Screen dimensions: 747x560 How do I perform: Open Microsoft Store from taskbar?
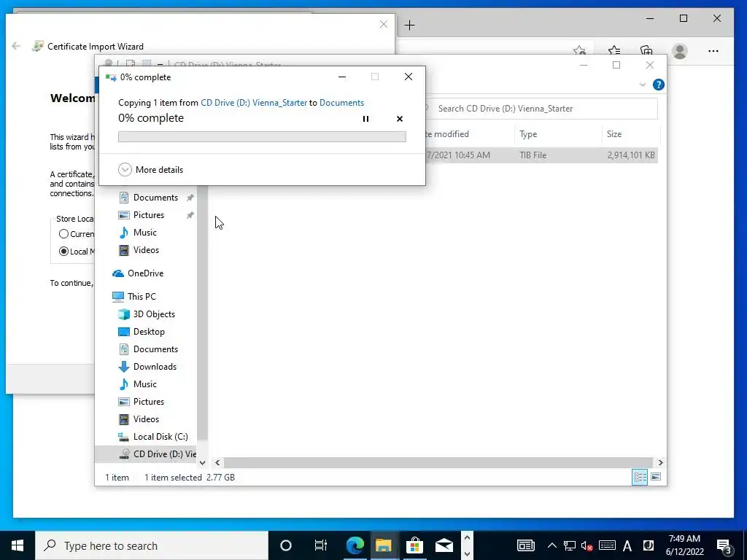[414, 545]
